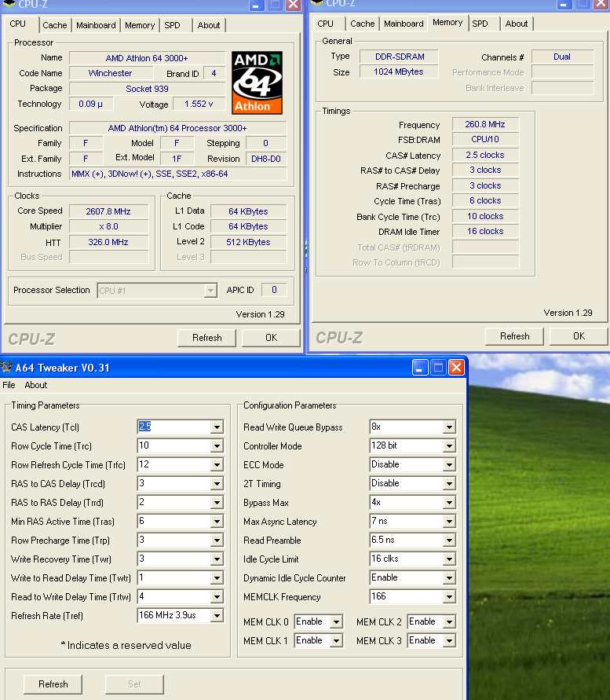Viewport: 610px width, 700px height.
Task: Expand the Write Recovery Time (Twr) dropdown
Action: [217, 559]
